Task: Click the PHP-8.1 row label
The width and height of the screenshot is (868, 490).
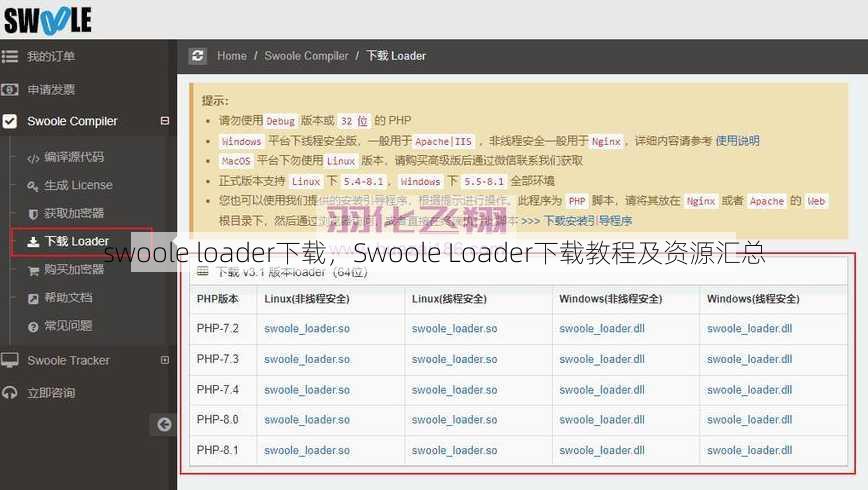Action: [x=218, y=450]
